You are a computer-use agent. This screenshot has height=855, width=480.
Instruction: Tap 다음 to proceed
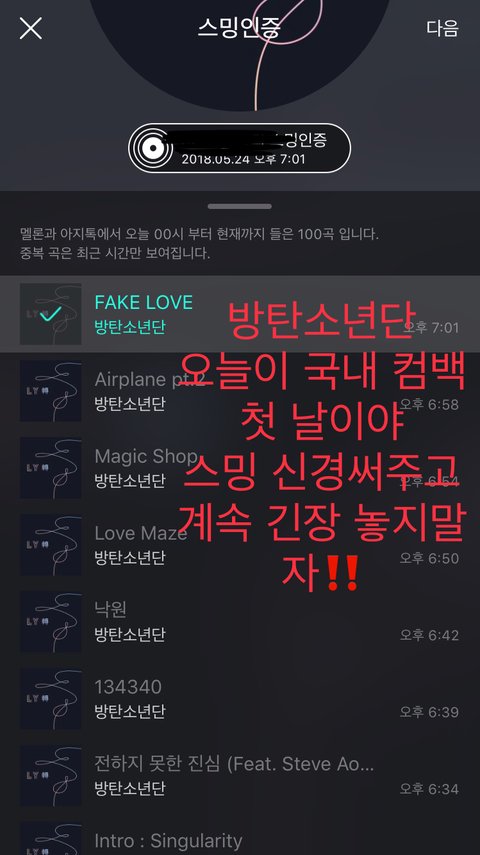(x=442, y=28)
